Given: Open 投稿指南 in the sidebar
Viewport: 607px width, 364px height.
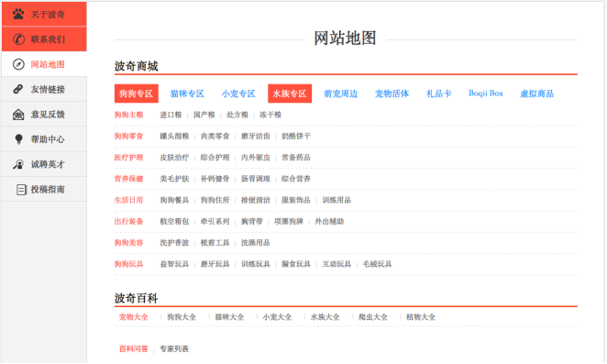Looking at the screenshot, I should click(44, 190).
